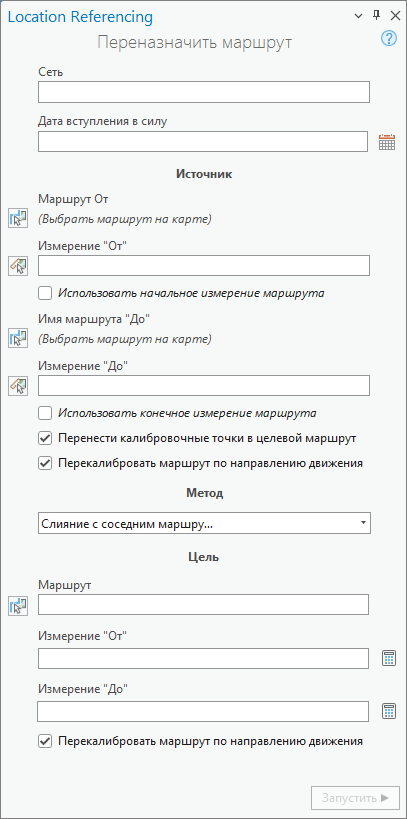Uncheck bottom Перекалибровать маршрут checkbox under Цель
The width and height of the screenshot is (407, 819).
pyautogui.click(x=45, y=741)
